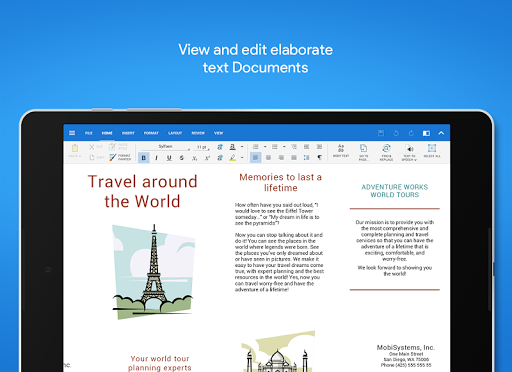The height and width of the screenshot is (372, 512).
Task: Open the hamburger navigation menu
Action: (72, 133)
